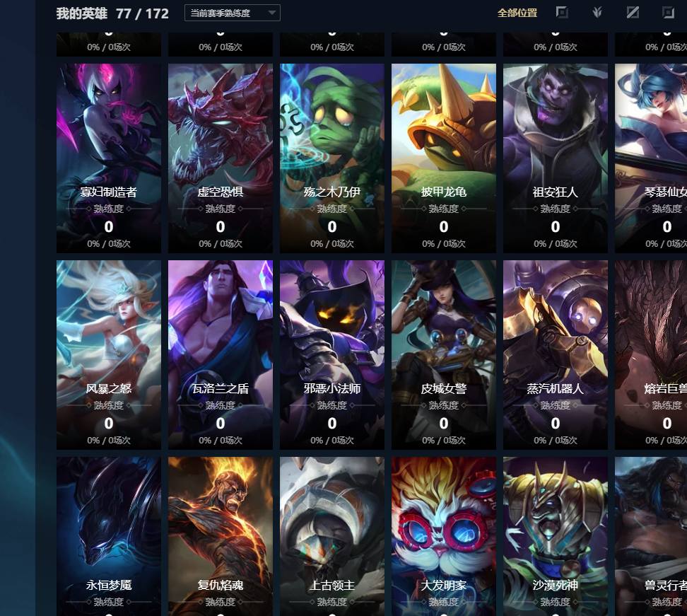Open the 当前赛季熟练度 sort dropdown
This screenshot has width=687, height=616.
233,13
